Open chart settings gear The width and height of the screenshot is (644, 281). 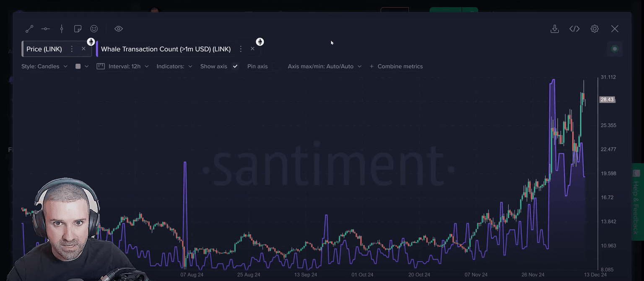(595, 29)
